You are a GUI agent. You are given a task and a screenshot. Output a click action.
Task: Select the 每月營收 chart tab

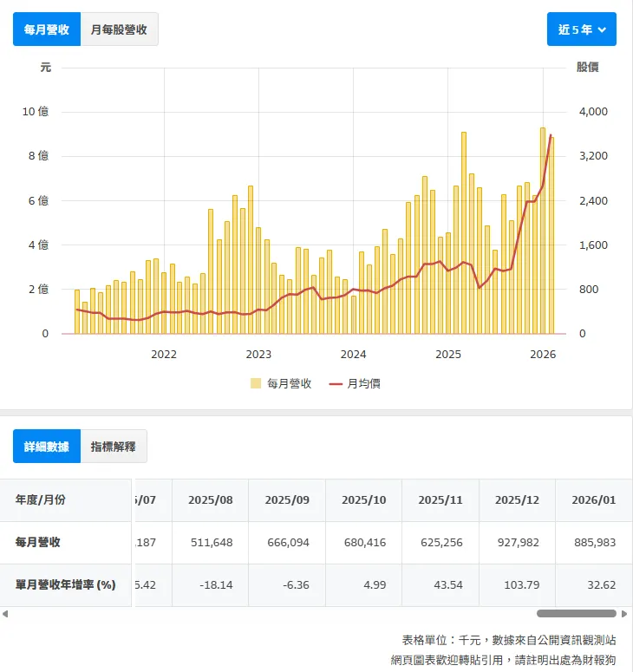coord(47,29)
